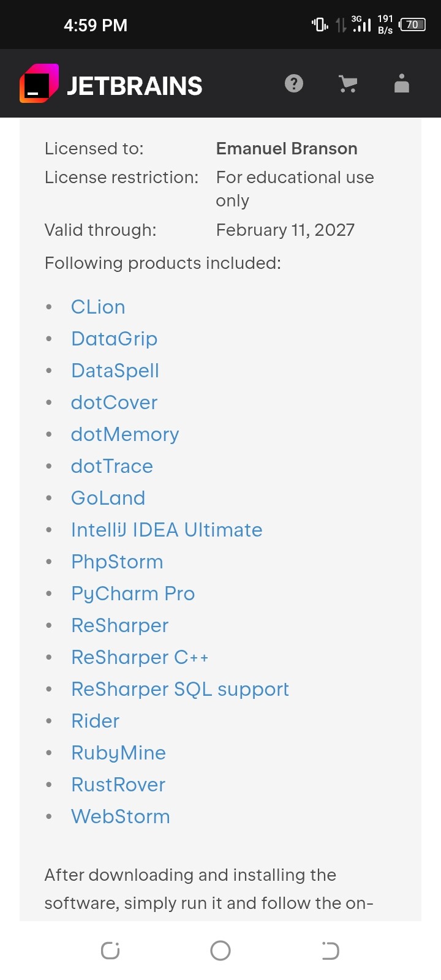Open the DataGrip product link
Image resolution: width=441 pixels, height=980 pixels.
[x=114, y=339]
